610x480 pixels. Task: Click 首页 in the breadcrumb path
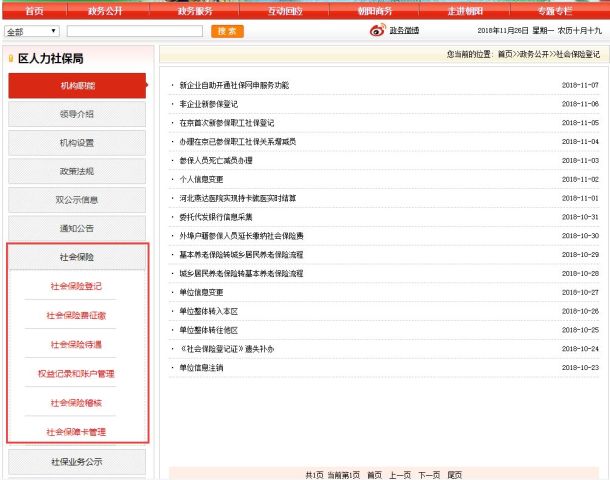[x=506, y=54]
